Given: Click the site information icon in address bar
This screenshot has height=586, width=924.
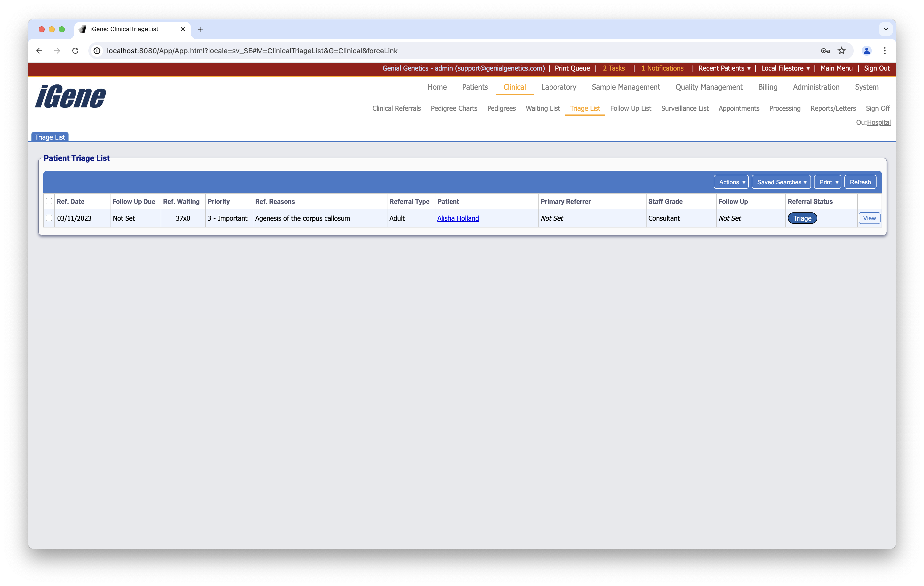Looking at the screenshot, I should pos(97,51).
